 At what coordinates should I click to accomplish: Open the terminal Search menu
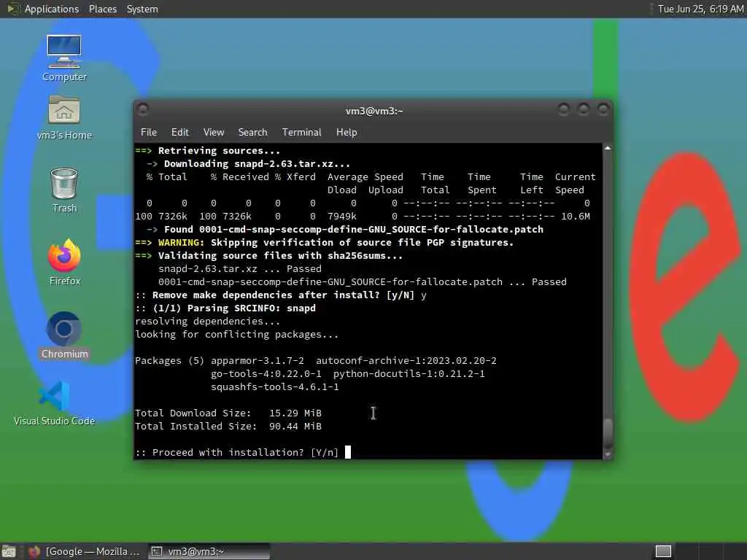point(252,133)
